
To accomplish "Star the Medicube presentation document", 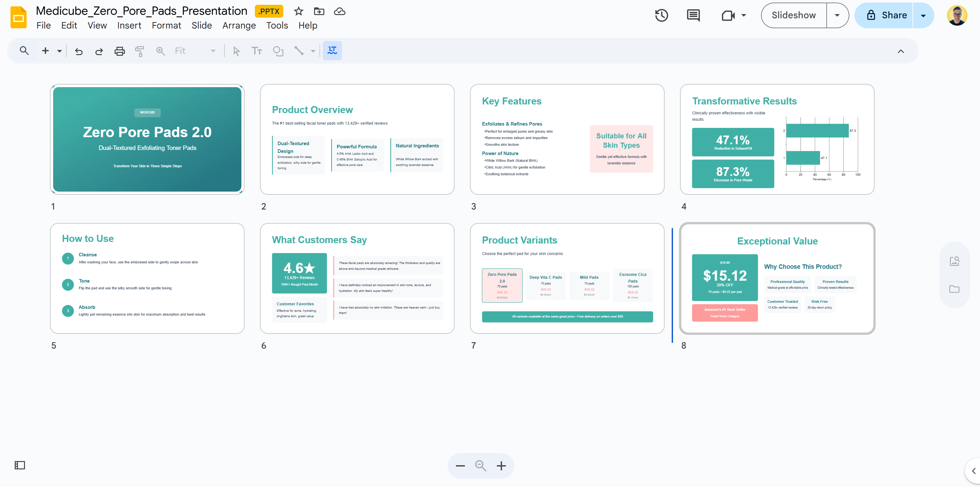I will (299, 12).
